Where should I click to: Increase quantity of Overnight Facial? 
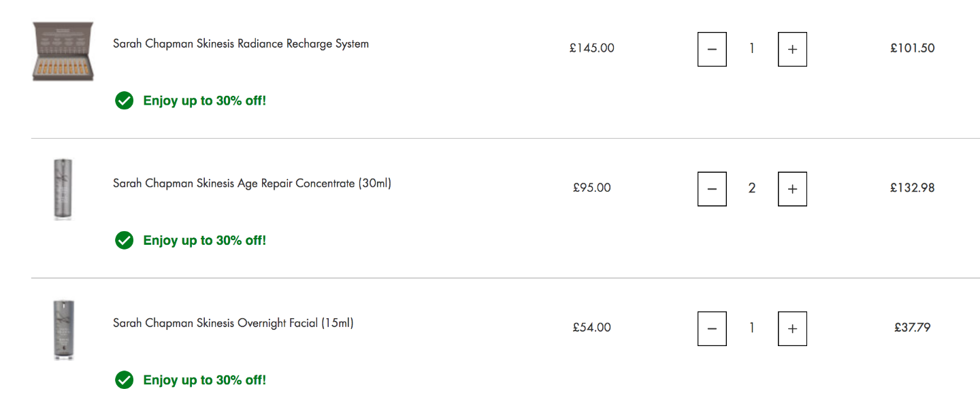pos(792,328)
